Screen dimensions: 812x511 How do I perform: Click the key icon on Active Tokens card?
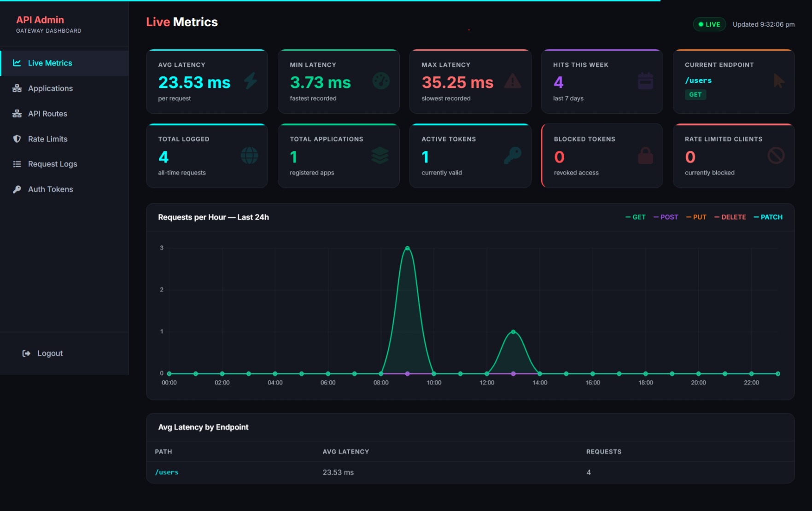[x=513, y=156]
